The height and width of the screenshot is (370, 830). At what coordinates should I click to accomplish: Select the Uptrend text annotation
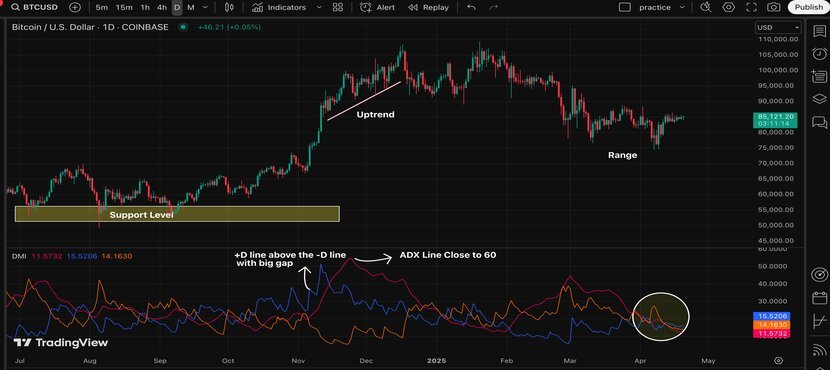375,115
